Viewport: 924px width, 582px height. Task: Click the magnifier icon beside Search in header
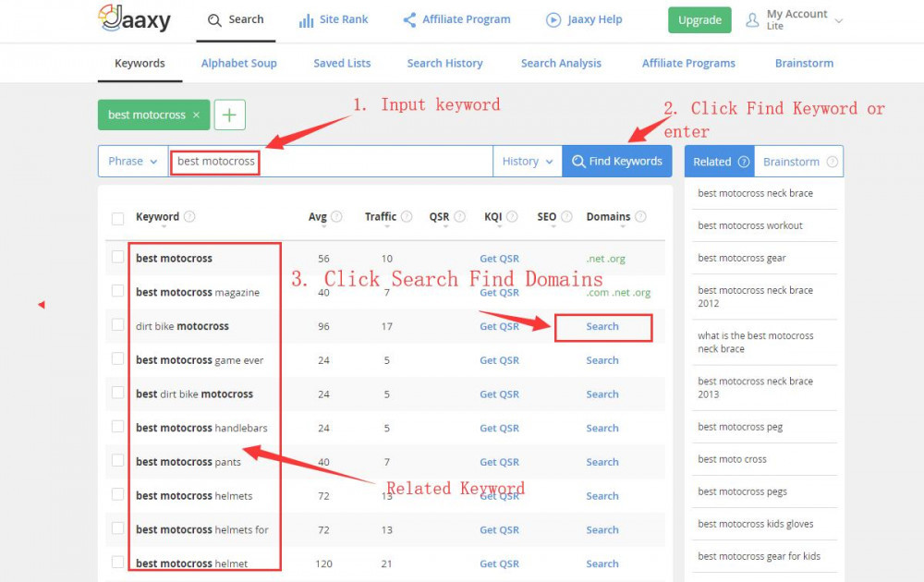coord(214,20)
